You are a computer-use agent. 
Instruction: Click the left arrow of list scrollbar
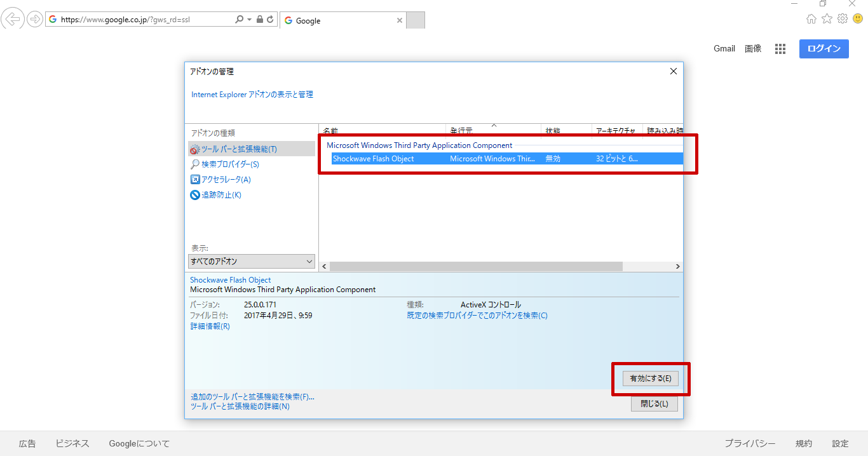pos(324,267)
